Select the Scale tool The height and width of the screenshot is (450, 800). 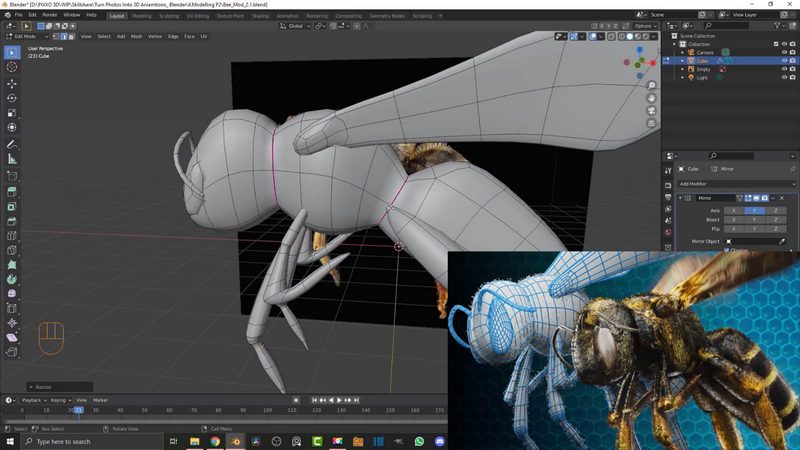(12, 113)
